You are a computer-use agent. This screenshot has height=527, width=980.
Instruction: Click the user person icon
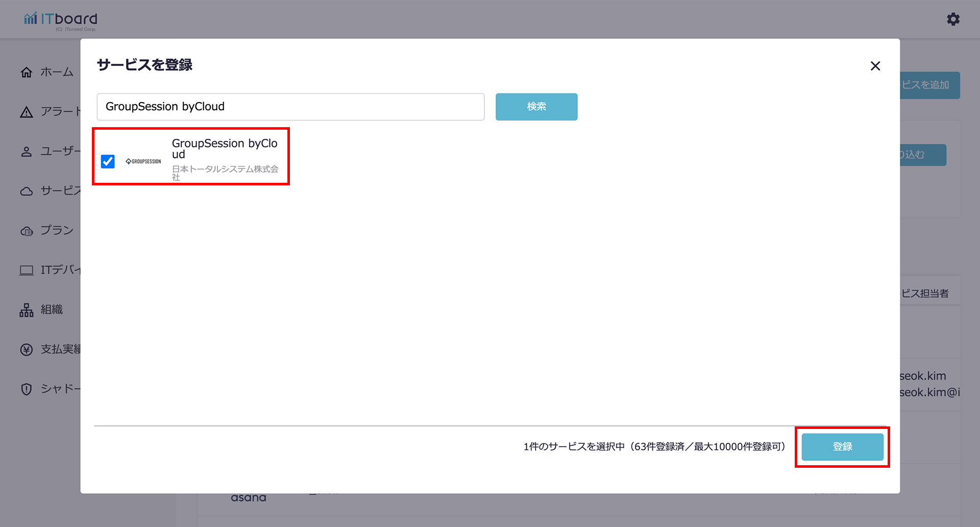click(x=27, y=152)
